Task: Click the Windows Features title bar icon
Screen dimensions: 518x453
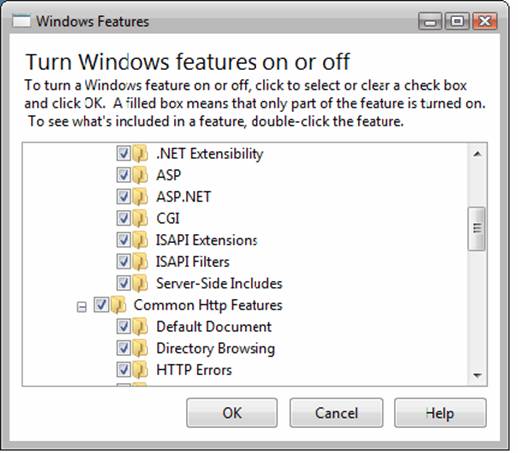Action: pos(21,22)
